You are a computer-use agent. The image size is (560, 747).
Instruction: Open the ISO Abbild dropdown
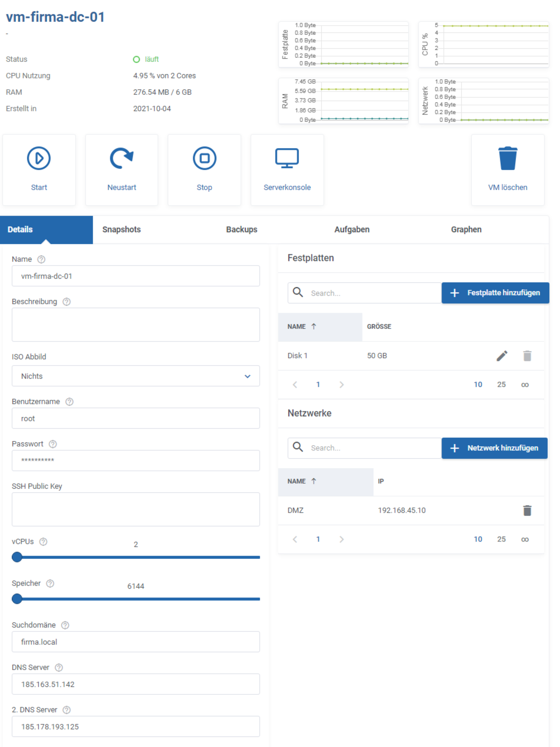coord(136,376)
